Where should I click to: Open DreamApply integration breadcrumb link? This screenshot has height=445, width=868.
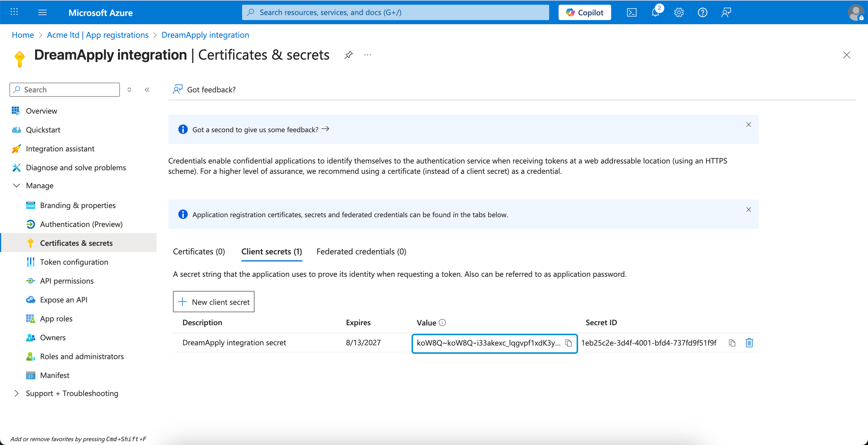click(205, 35)
